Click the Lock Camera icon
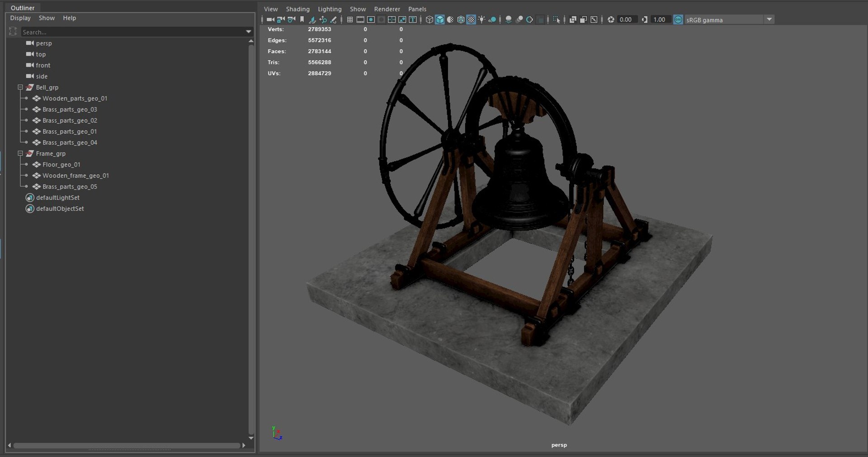The image size is (868, 457). tap(281, 19)
